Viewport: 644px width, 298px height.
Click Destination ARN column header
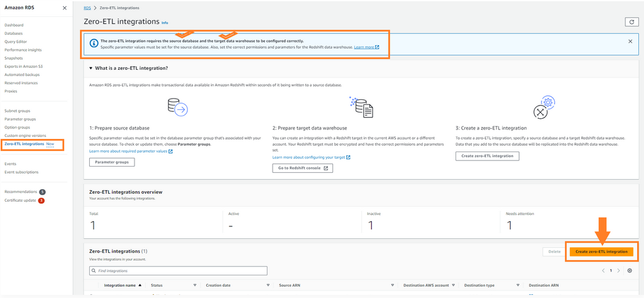click(543, 285)
